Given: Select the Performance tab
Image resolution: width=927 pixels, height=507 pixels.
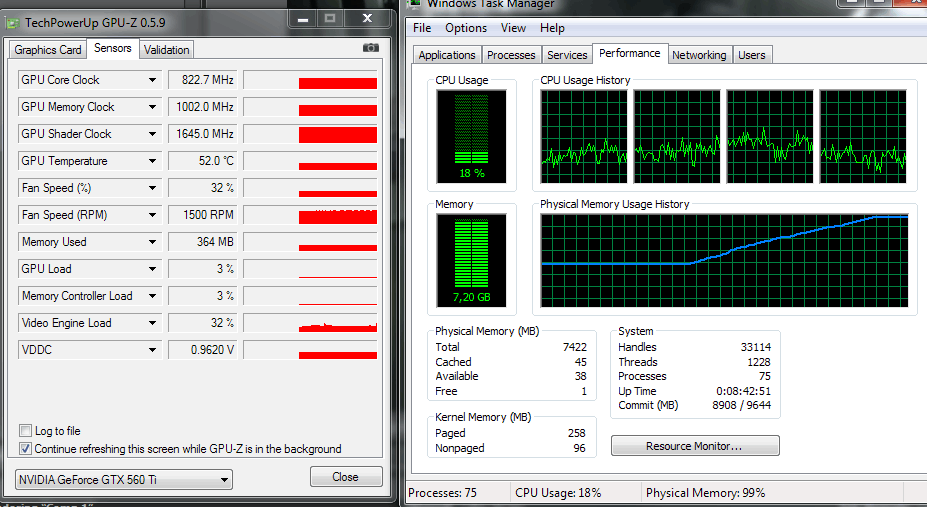Looking at the screenshot, I should point(630,53).
